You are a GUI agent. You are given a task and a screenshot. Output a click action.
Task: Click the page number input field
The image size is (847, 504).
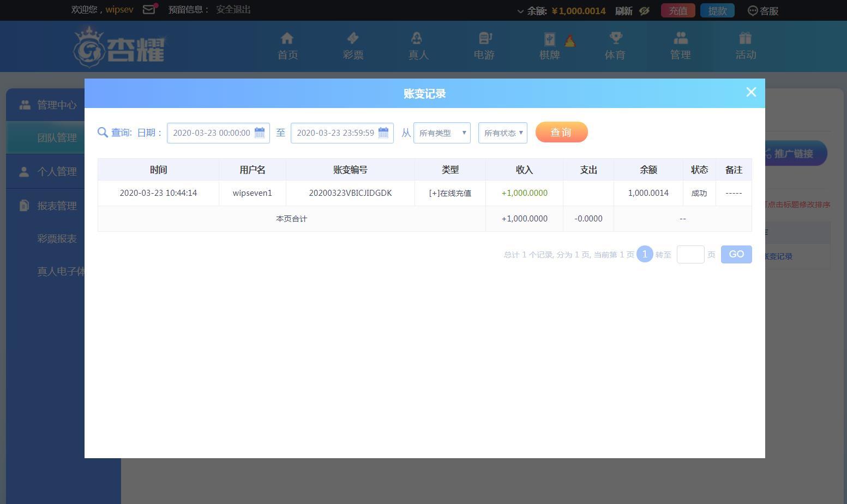(690, 255)
